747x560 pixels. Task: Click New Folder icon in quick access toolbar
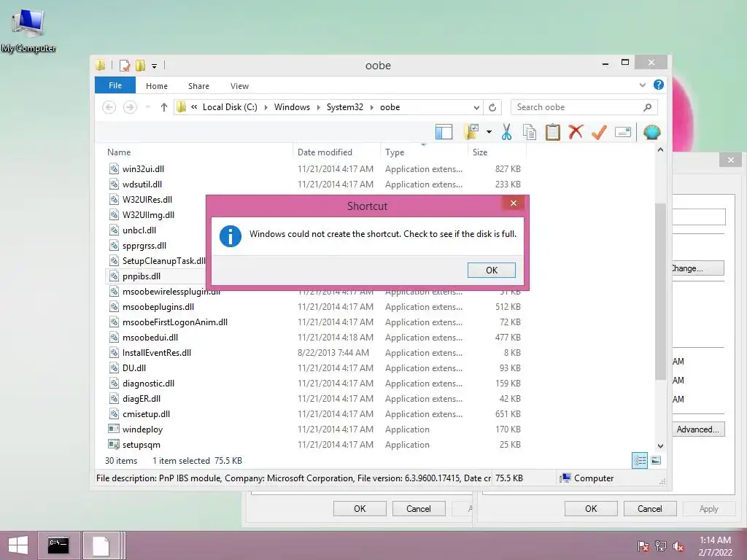click(x=140, y=65)
